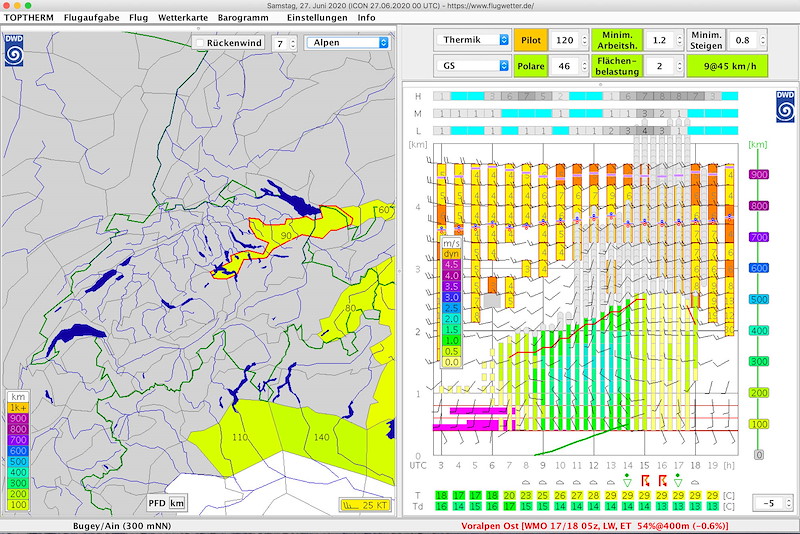
Task: Click the Flächenbelastung button
Action: pyautogui.click(x=617, y=66)
